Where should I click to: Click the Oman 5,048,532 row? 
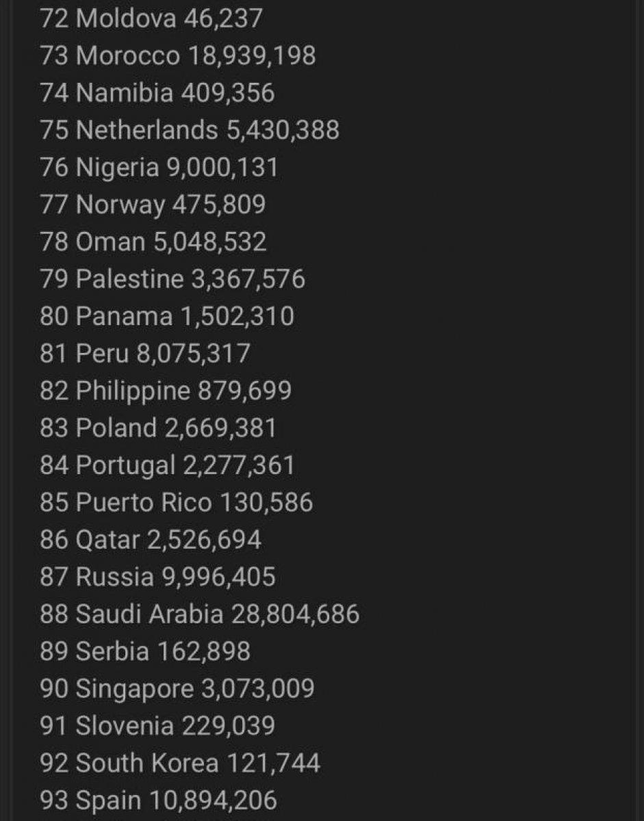(153, 242)
